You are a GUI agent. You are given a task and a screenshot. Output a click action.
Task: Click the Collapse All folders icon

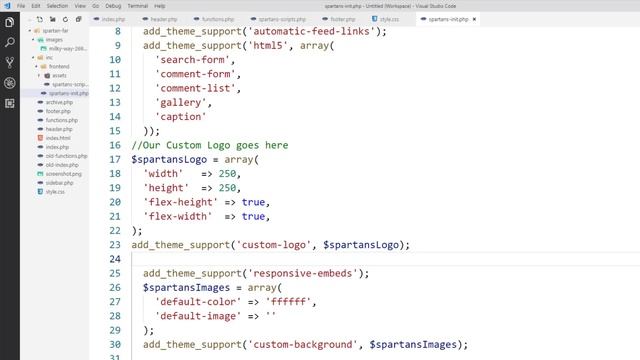pos(78,19)
